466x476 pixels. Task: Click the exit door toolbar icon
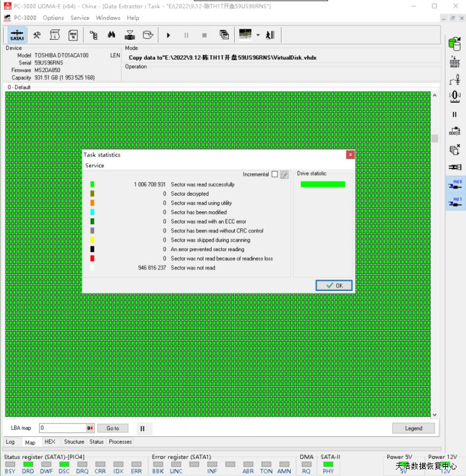click(270, 35)
